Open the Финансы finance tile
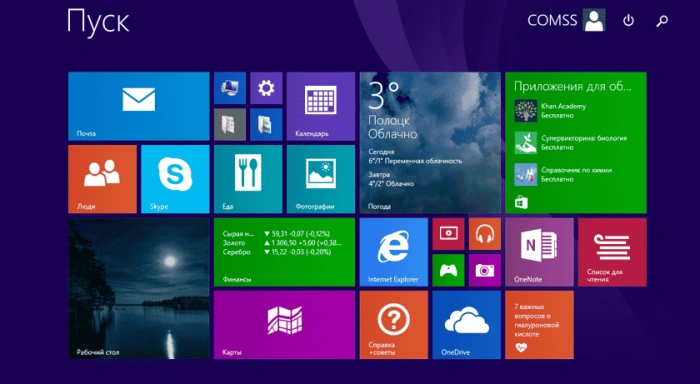 tap(284, 252)
